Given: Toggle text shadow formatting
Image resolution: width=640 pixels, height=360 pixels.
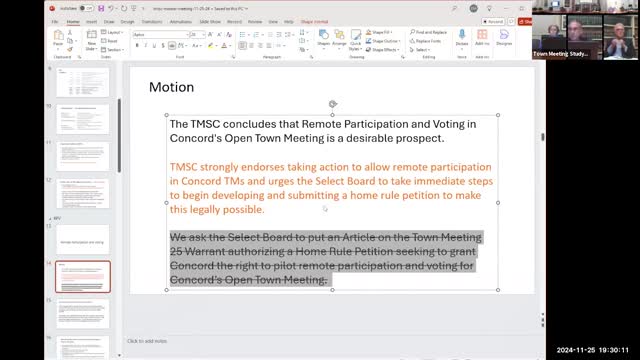Looking at the screenshot, I should tap(163, 45).
